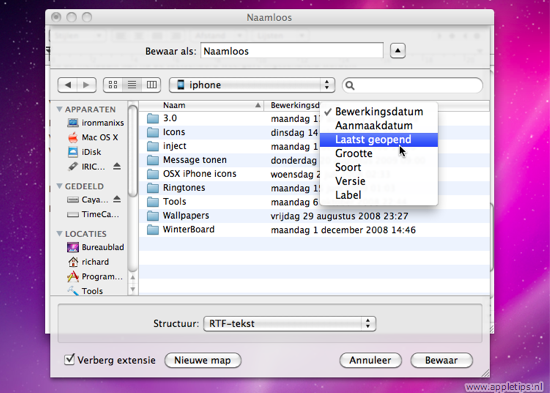Image resolution: width=550 pixels, height=393 pixels.
Task: Collapse dialog with the triangle button next to Bewaar als
Action: tap(397, 51)
